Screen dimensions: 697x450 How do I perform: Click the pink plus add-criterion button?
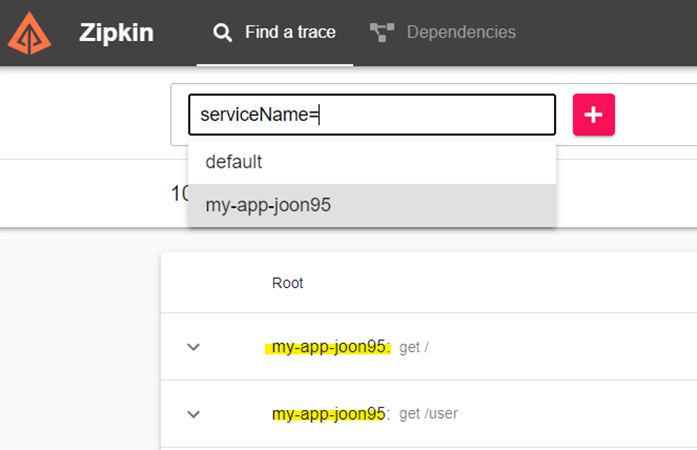point(593,115)
